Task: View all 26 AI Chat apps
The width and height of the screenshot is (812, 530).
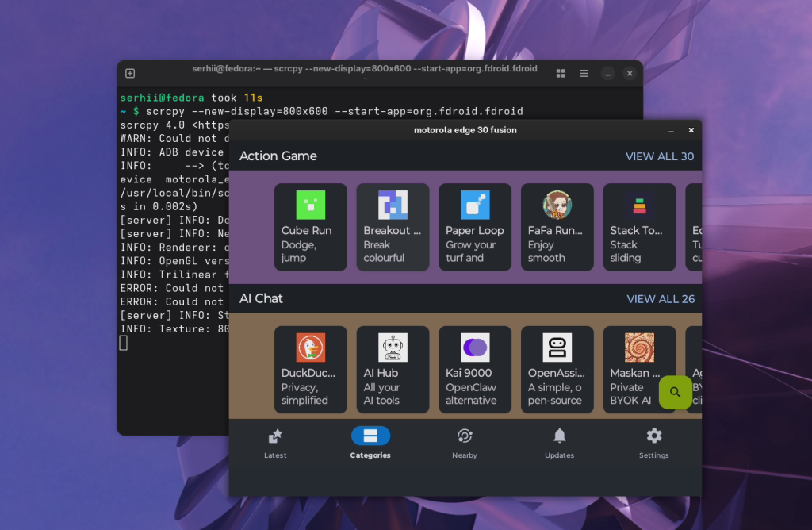Action: click(x=661, y=299)
